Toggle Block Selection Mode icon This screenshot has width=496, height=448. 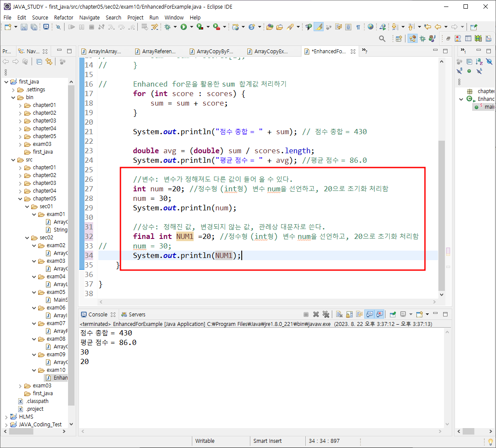[348, 27]
